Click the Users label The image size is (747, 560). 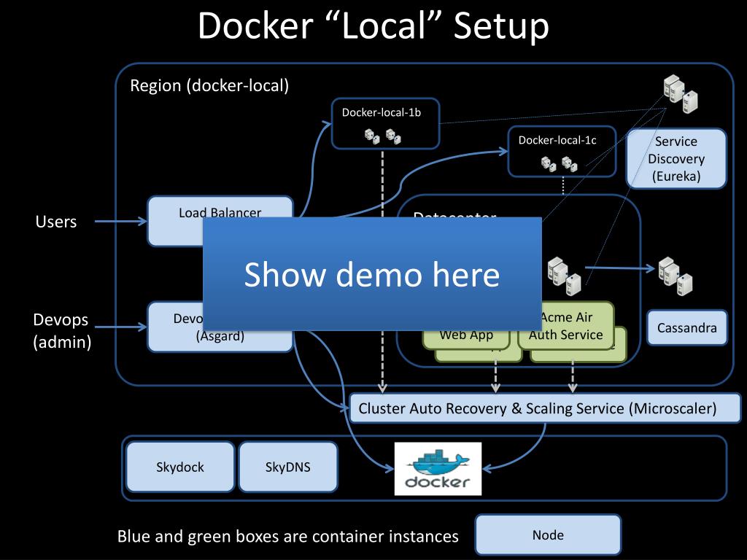[x=55, y=222]
